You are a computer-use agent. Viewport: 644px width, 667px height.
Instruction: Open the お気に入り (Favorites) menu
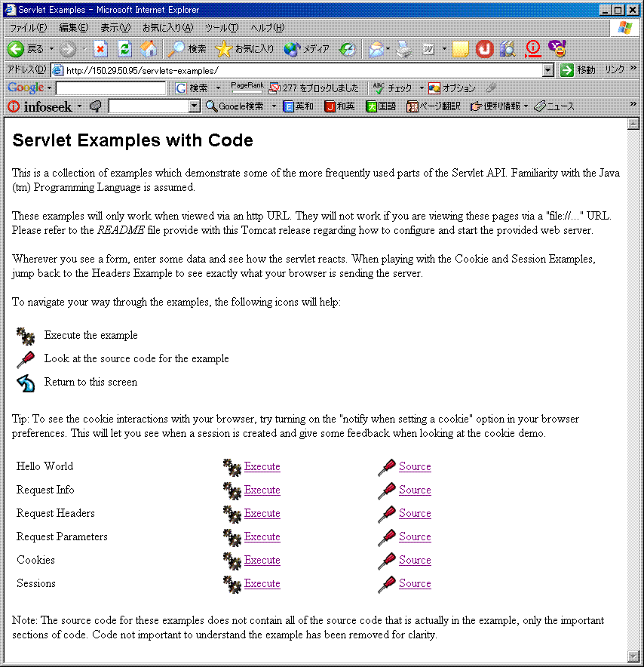point(167,28)
